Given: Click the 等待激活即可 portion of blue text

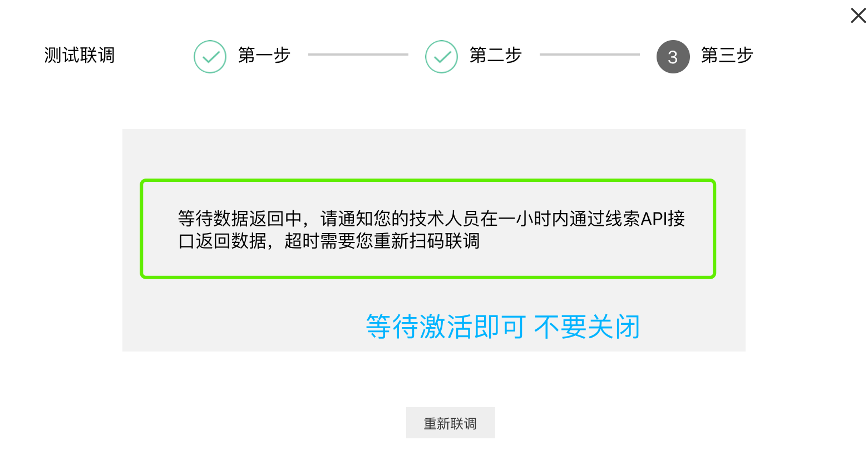Looking at the screenshot, I should click(x=446, y=327).
